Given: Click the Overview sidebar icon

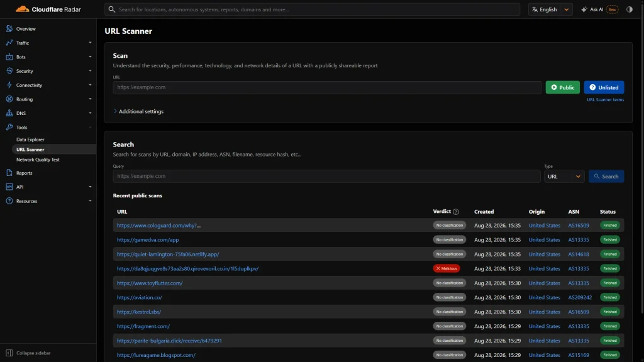Looking at the screenshot, I should click(9, 29).
